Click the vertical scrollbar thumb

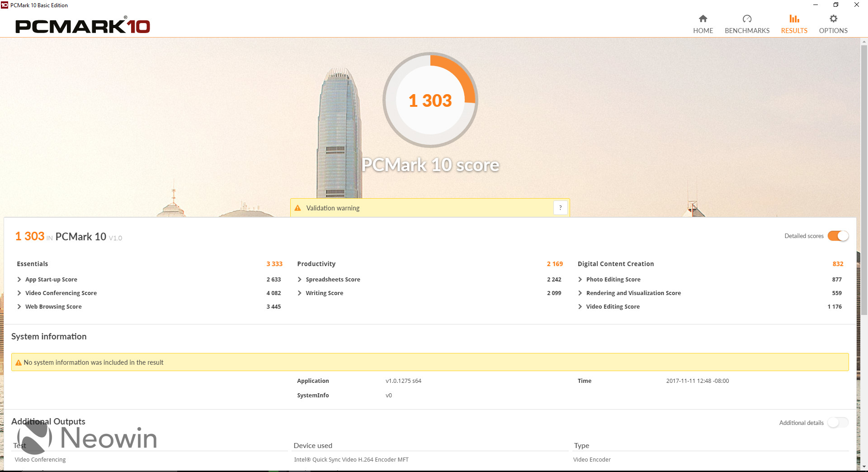(x=864, y=179)
